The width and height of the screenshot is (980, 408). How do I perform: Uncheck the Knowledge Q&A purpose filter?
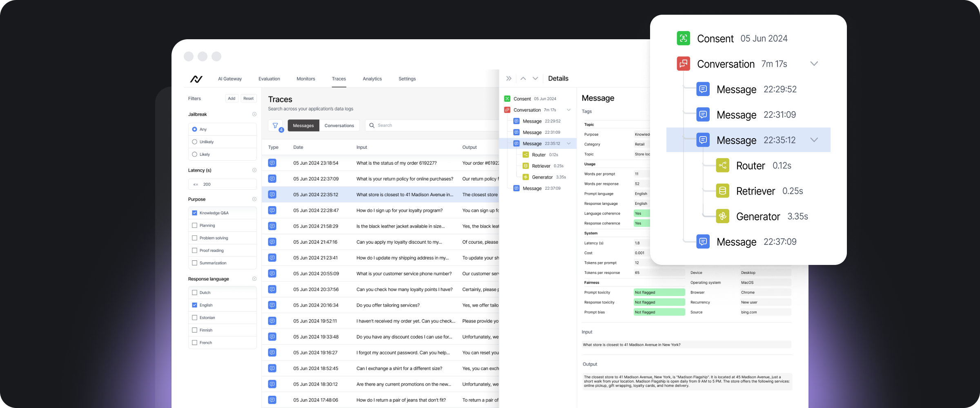click(x=194, y=213)
